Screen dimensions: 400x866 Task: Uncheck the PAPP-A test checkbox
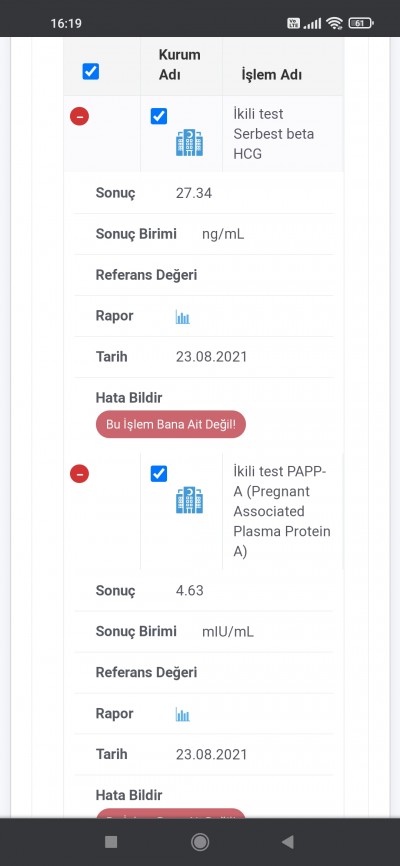point(159,473)
